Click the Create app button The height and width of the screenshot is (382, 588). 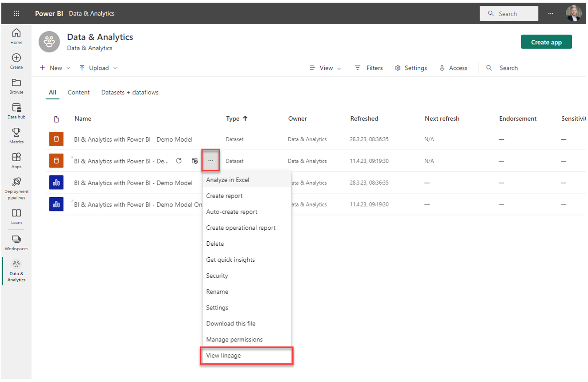click(x=546, y=42)
